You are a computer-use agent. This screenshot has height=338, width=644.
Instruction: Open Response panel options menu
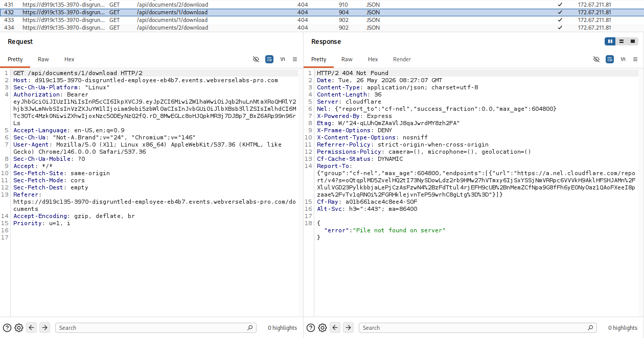pyautogui.click(x=635, y=59)
